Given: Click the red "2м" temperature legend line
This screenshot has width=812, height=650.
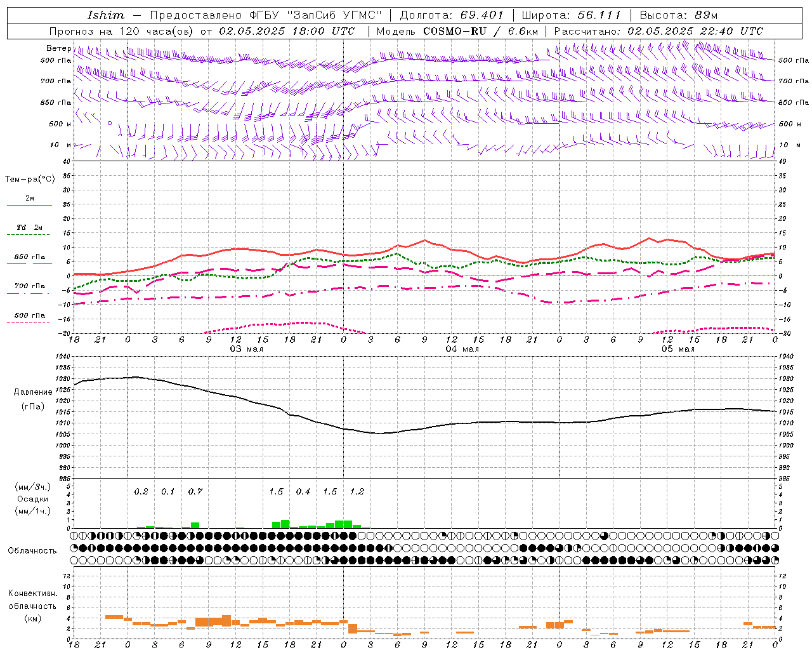Looking at the screenshot, I should coord(29,205).
